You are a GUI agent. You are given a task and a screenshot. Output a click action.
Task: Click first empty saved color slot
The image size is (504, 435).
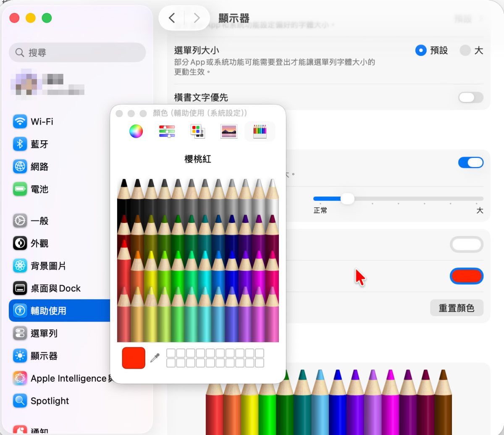point(171,353)
